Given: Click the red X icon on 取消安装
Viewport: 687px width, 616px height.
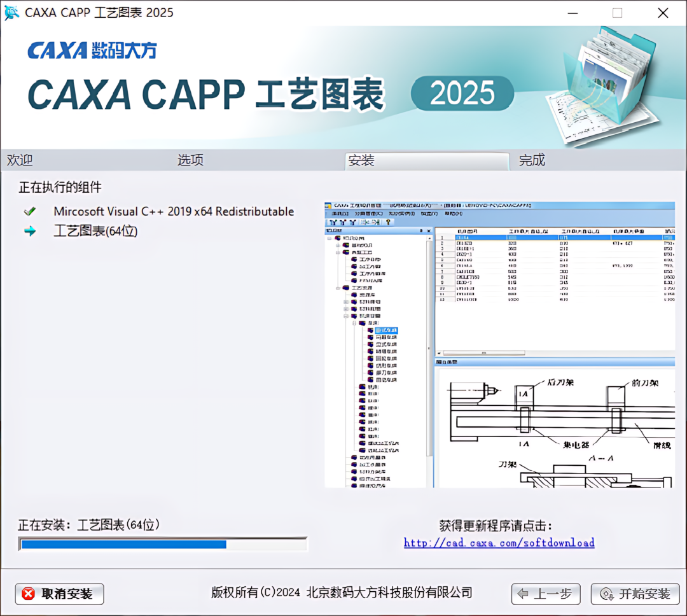Looking at the screenshot, I should pos(29,594).
